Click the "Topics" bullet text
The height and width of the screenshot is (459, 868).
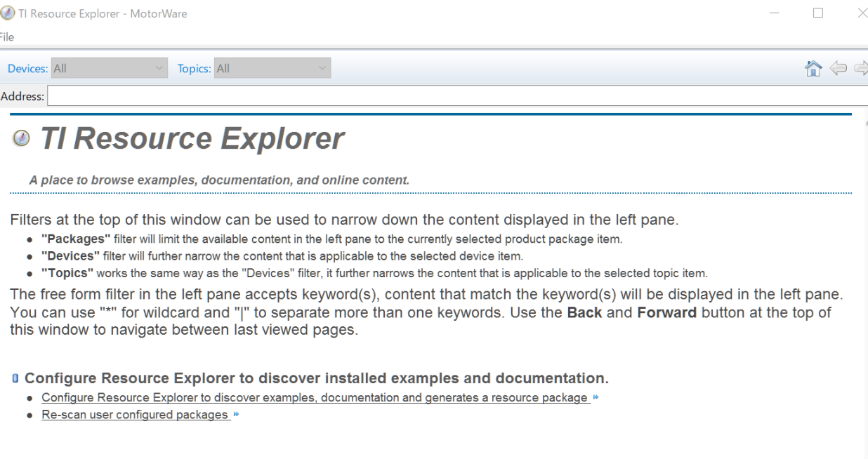click(374, 273)
